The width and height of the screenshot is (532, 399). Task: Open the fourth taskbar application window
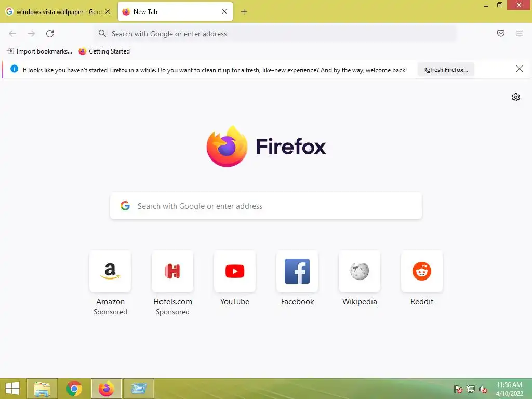click(138, 389)
